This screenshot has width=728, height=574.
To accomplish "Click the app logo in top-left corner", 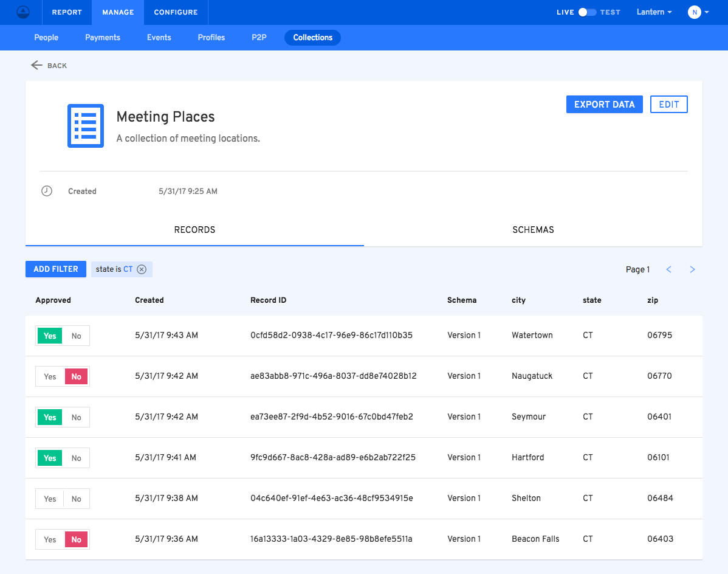I will tap(22, 12).
